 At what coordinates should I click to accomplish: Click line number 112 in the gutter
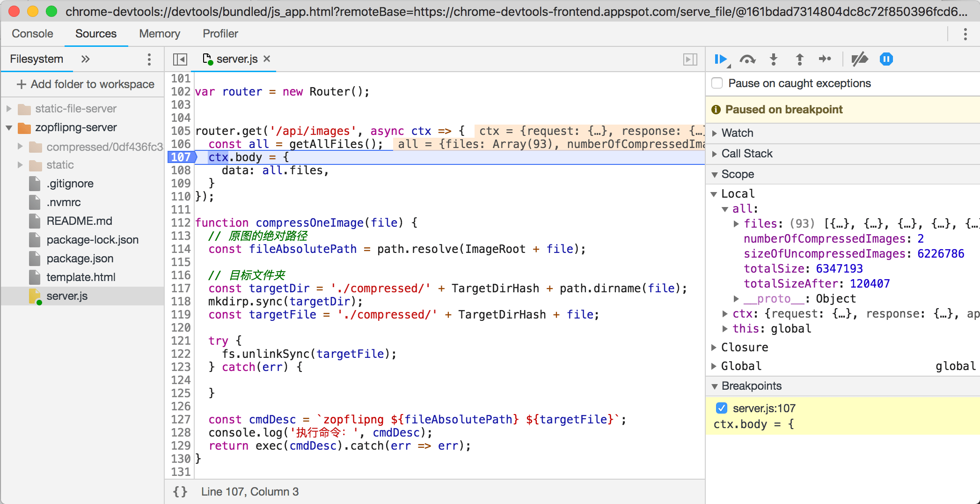click(180, 223)
